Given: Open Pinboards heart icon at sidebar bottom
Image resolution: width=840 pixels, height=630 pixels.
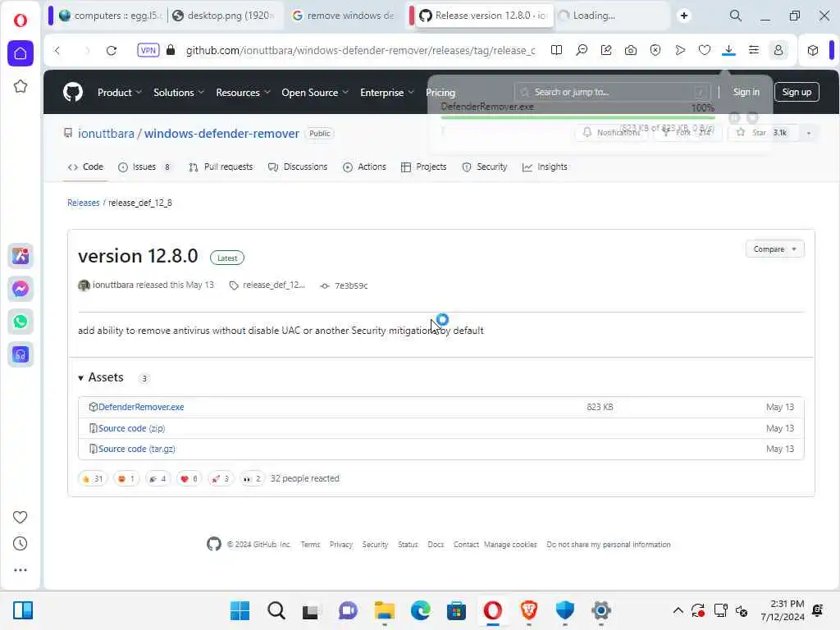Looking at the screenshot, I should coord(21,517).
